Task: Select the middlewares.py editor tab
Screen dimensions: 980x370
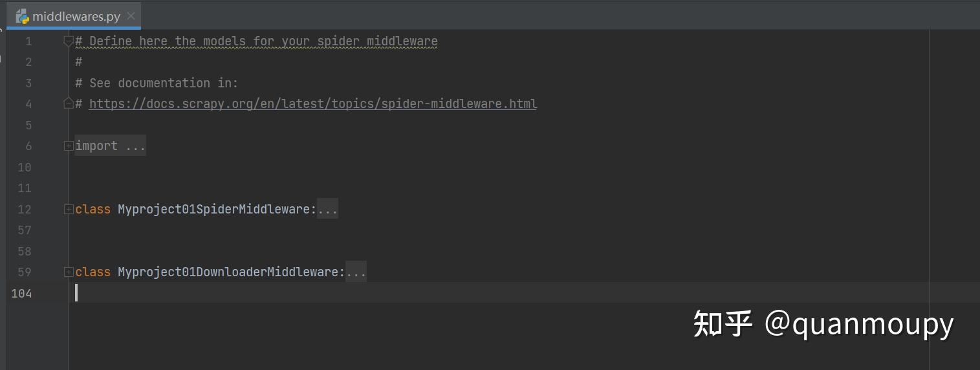Action: pos(76,16)
